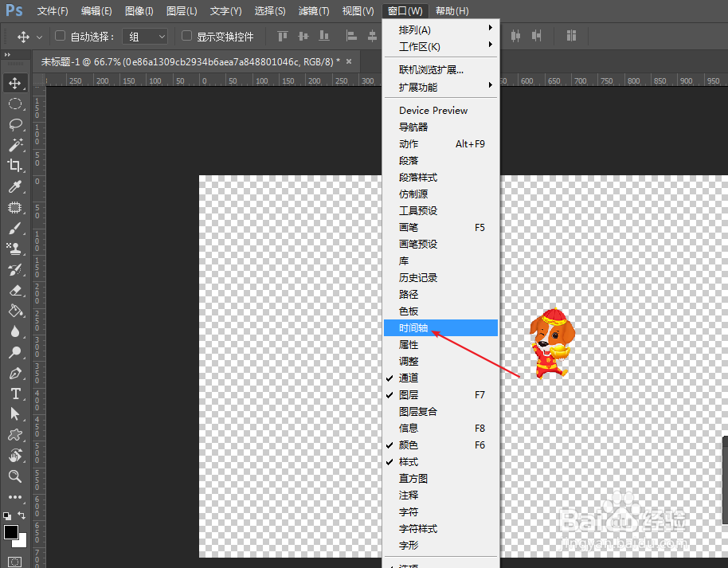Screen dimensions: 728x568
Task: Open the 组 selection dropdown
Action: click(x=144, y=36)
